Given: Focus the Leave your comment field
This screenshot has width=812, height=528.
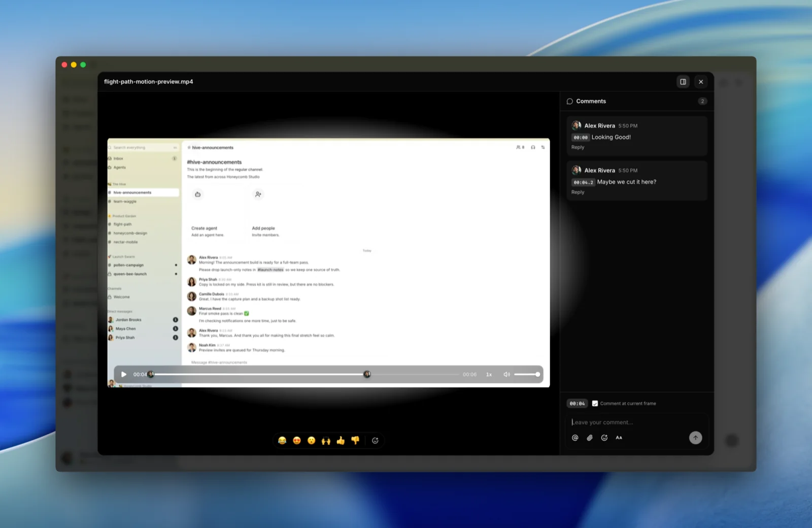Looking at the screenshot, I should click(637, 422).
